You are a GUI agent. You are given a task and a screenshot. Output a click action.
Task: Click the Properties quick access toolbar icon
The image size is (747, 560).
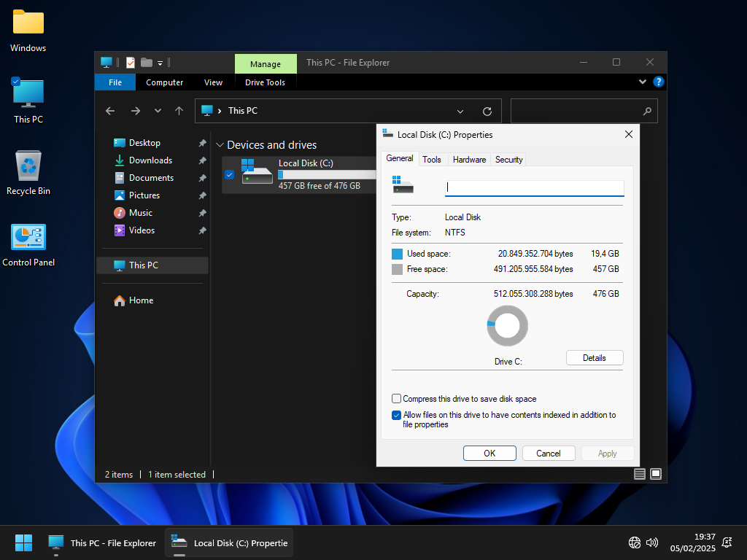(130, 63)
